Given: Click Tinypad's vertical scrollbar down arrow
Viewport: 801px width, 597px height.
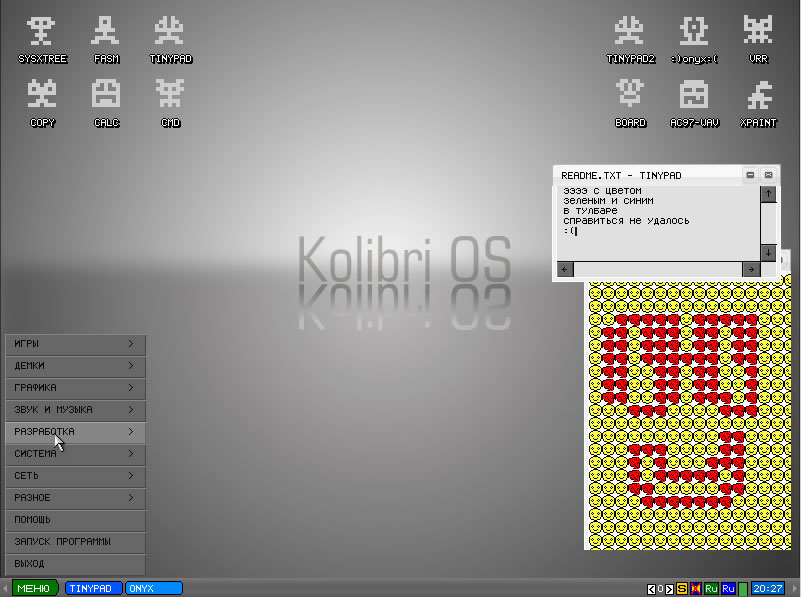Looking at the screenshot, I should click(768, 253).
